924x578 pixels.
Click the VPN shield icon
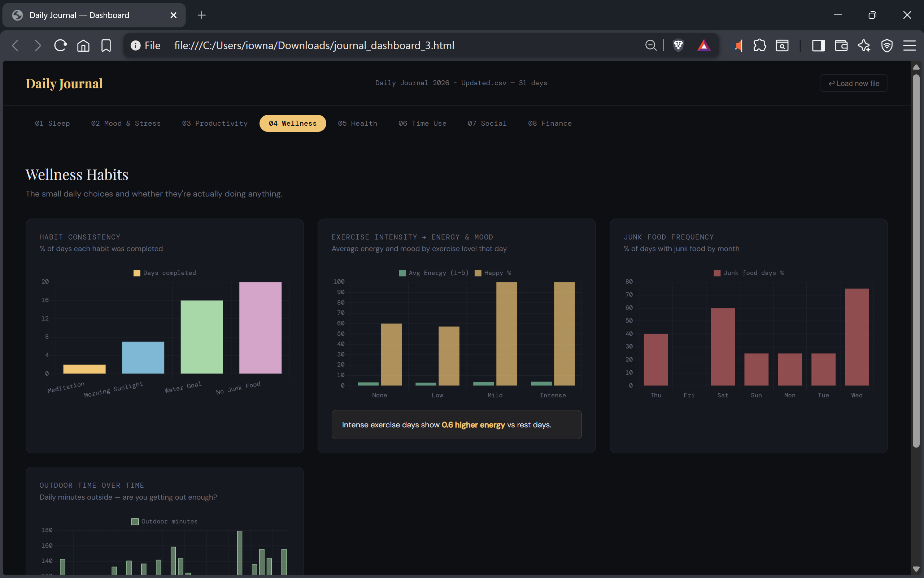click(887, 46)
